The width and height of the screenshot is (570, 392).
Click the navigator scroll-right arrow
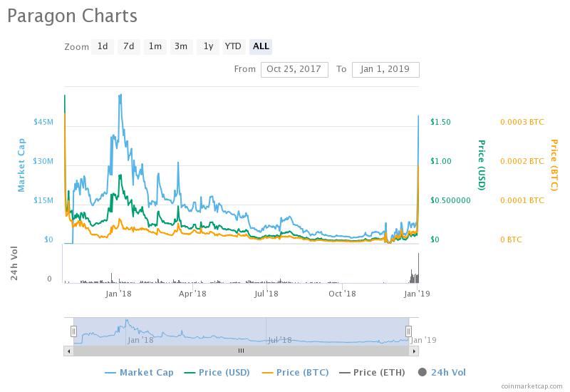pyautogui.click(x=414, y=351)
